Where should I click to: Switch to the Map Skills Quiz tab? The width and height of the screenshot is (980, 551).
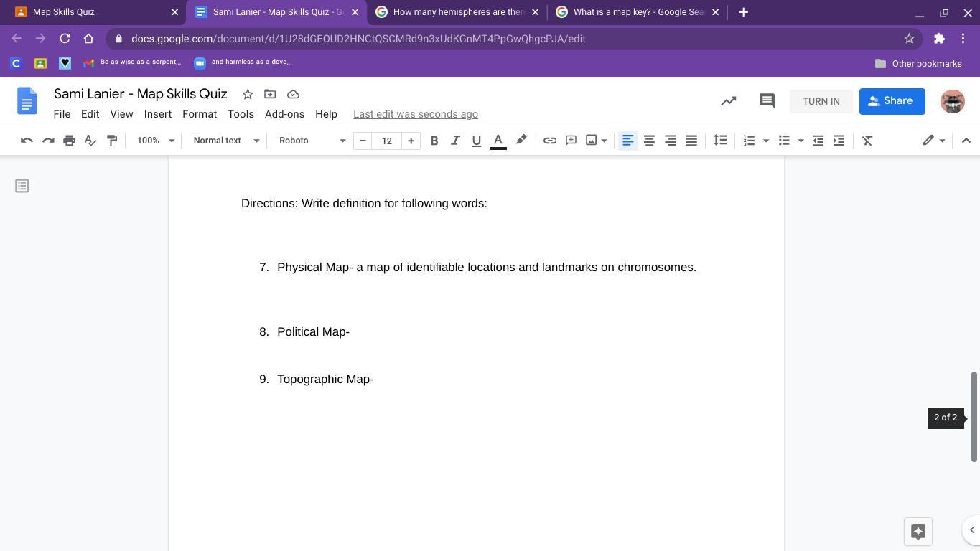(93, 12)
